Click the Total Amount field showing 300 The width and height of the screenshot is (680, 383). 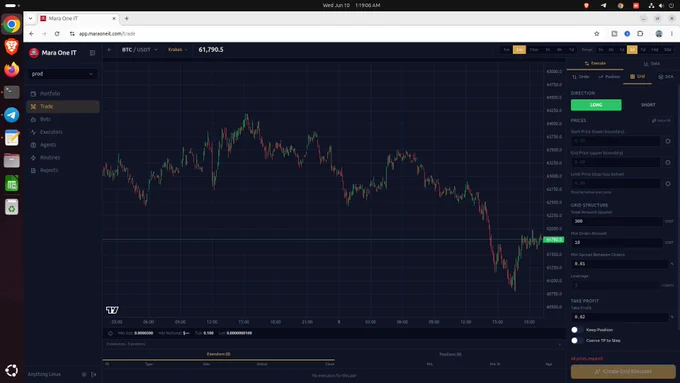click(x=616, y=221)
